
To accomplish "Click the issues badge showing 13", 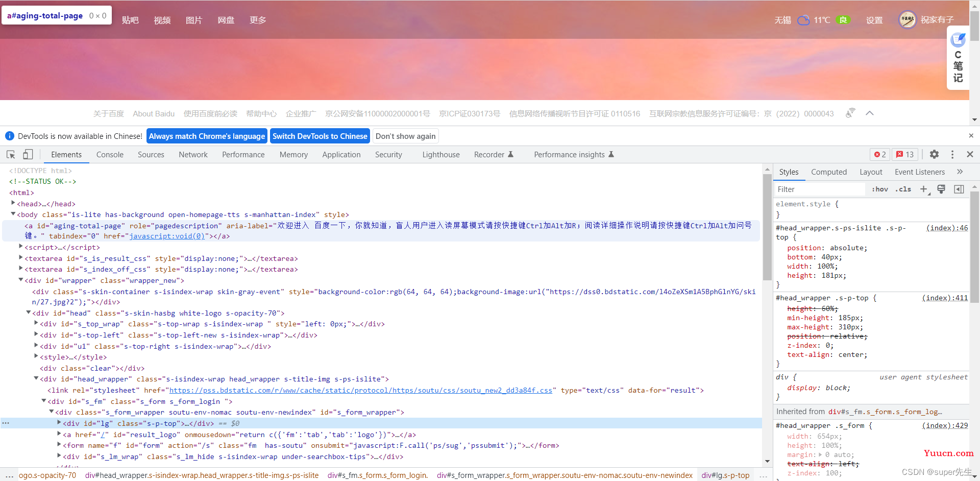I will click(905, 154).
